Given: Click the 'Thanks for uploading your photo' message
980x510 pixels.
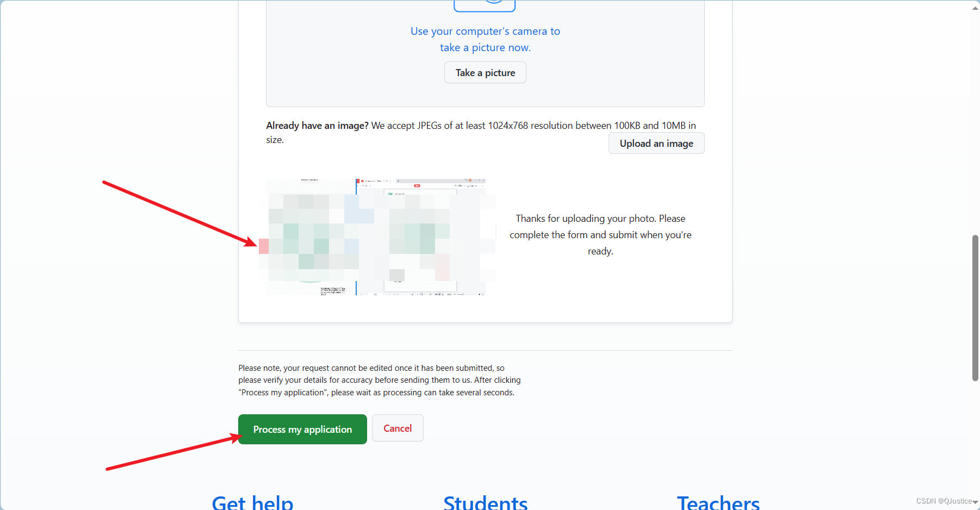Looking at the screenshot, I should (600, 234).
